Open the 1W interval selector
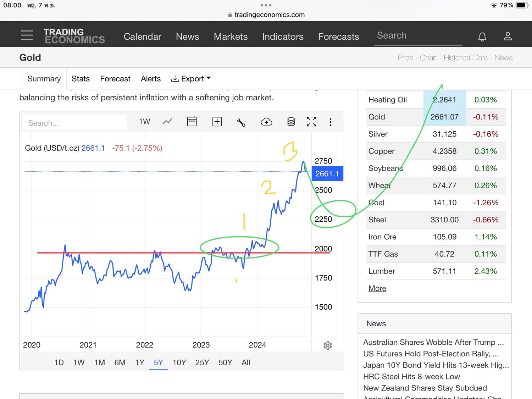 tap(144, 122)
